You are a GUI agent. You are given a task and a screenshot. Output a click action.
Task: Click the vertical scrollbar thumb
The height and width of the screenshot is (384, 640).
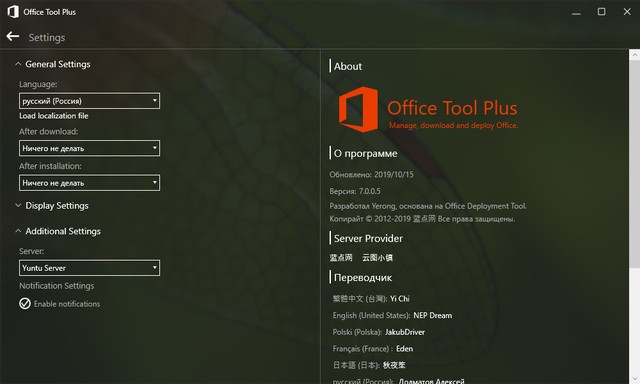coord(635,164)
